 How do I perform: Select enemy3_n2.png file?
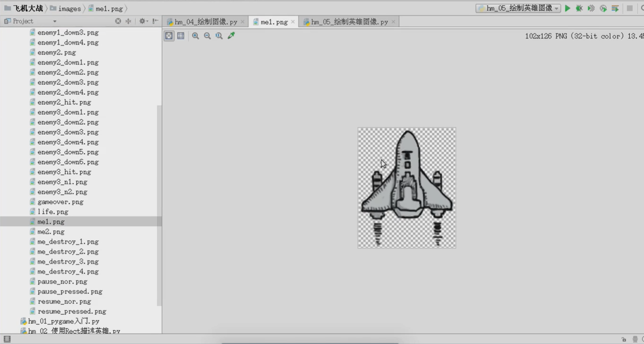(x=62, y=192)
